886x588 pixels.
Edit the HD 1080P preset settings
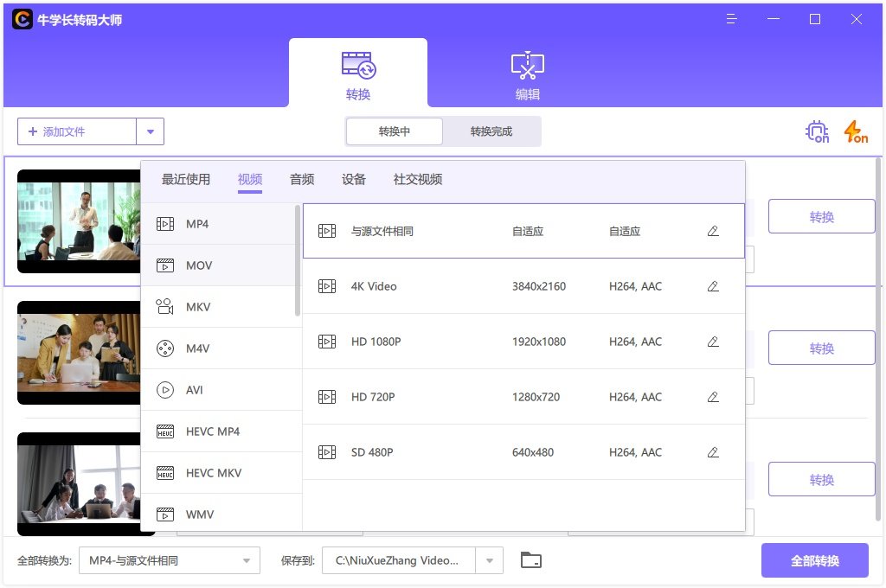[712, 341]
